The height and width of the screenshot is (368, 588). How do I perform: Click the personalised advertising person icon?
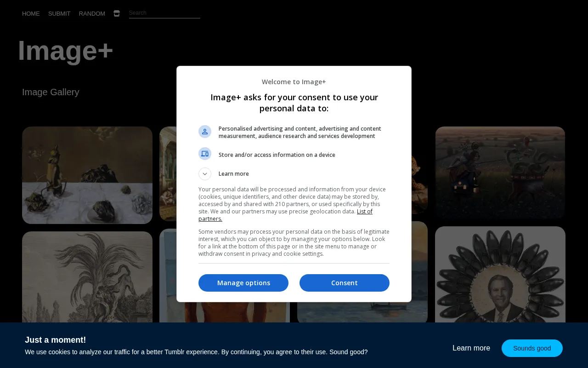[205, 132]
